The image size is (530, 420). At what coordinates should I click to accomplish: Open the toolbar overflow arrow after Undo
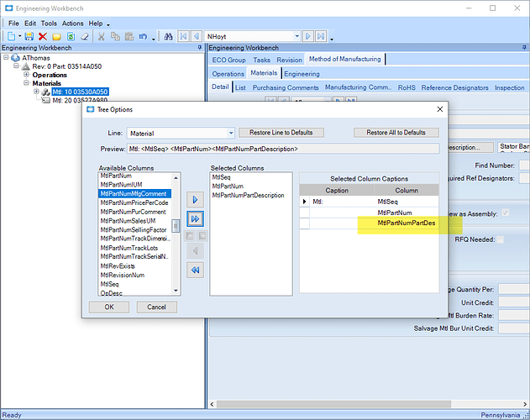[x=153, y=39]
